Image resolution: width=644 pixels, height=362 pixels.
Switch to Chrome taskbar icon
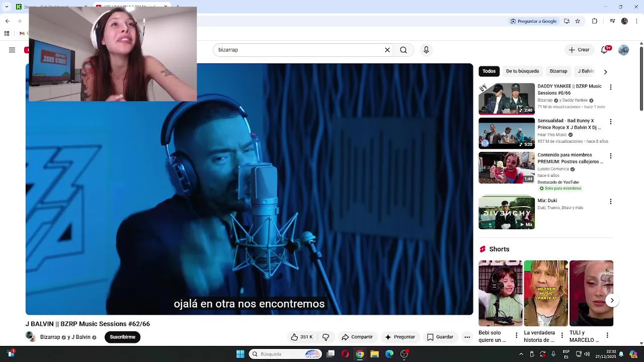click(360, 354)
